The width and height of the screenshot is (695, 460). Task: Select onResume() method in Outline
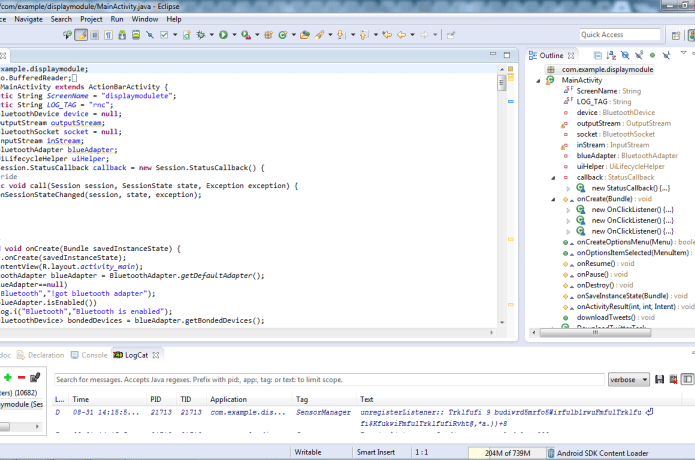coord(598,264)
